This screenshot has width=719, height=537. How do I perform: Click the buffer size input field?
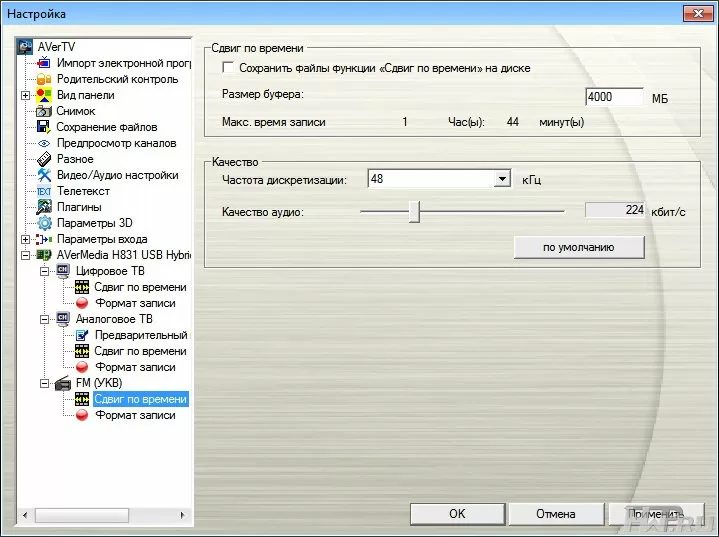coord(613,97)
